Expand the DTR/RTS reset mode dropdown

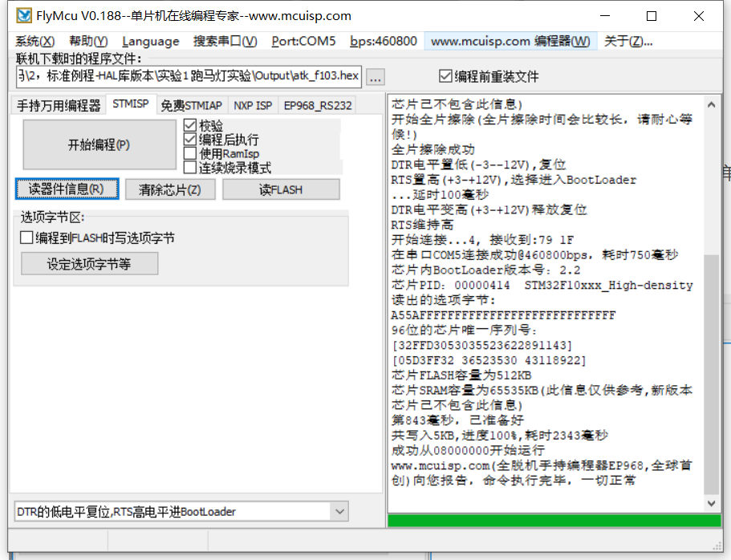point(339,512)
